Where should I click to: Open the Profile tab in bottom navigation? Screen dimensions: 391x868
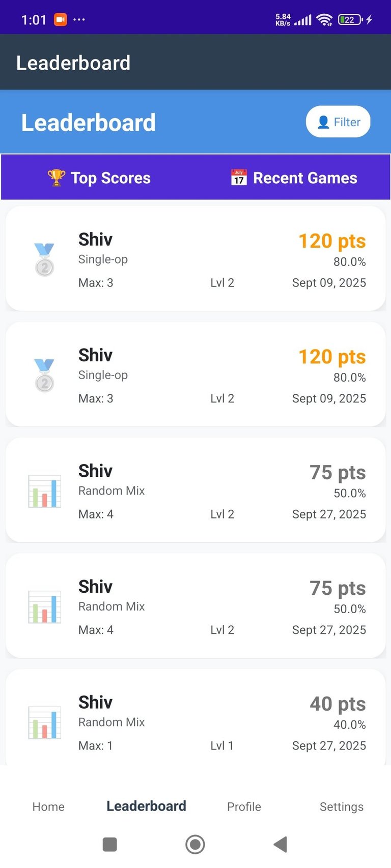[244, 806]
